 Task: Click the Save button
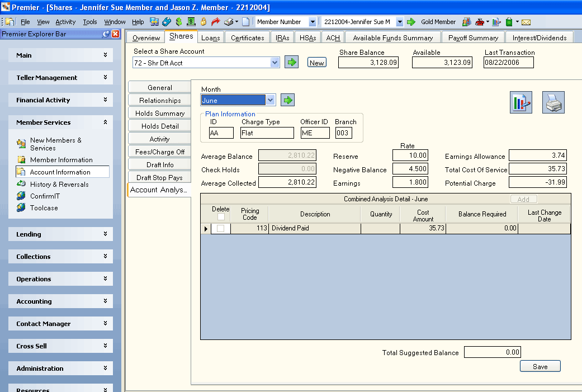pyautogui.click(x=540, y=366)
